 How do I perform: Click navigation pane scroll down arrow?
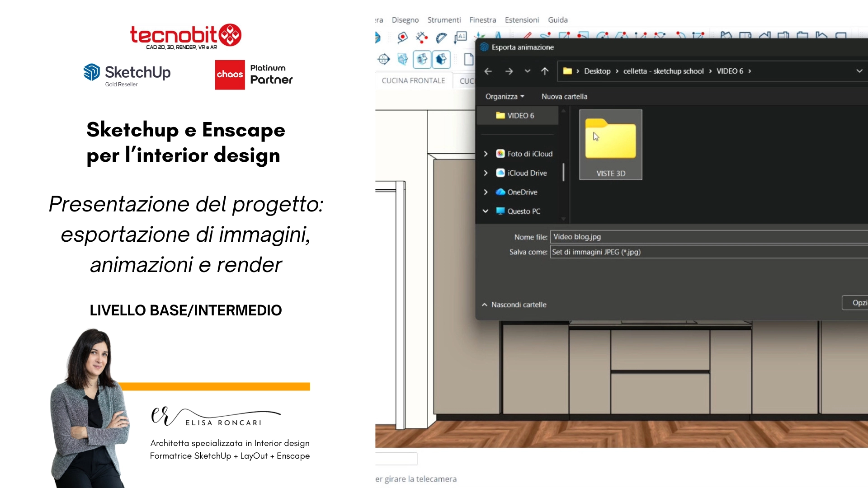[x=563, y=219]
